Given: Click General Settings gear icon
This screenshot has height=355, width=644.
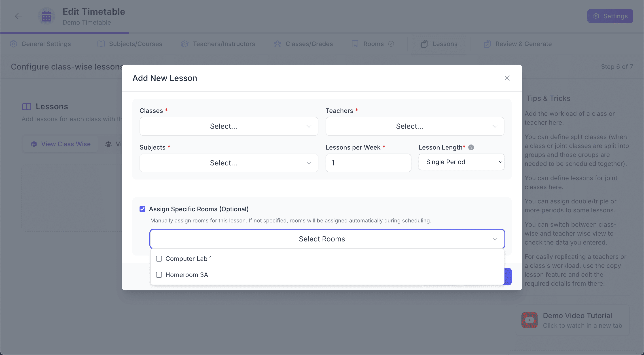Looking at the screenshot, I should [13, 44].
